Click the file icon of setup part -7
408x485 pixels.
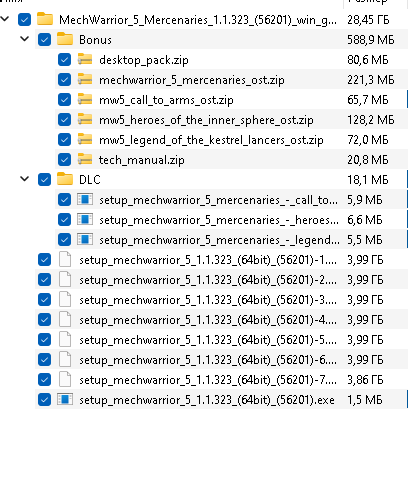click(65, 379)
